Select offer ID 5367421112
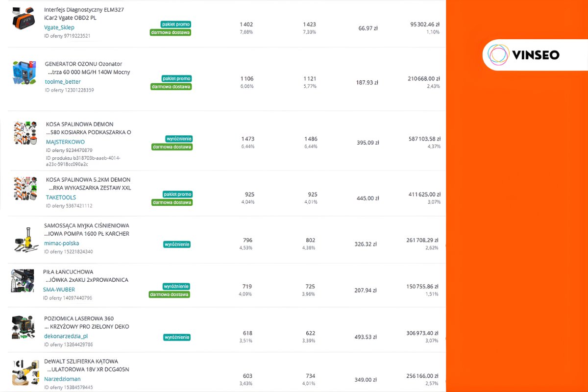 (x=69, y=206)
